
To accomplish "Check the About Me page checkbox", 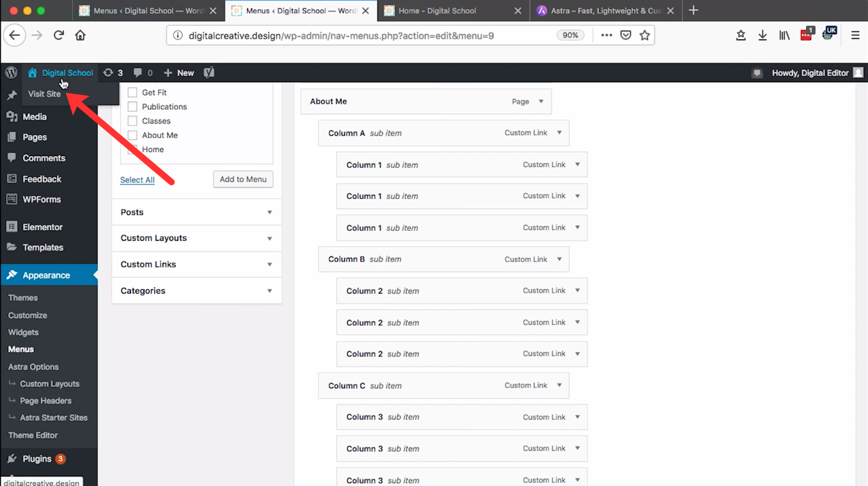I will 132,135.
